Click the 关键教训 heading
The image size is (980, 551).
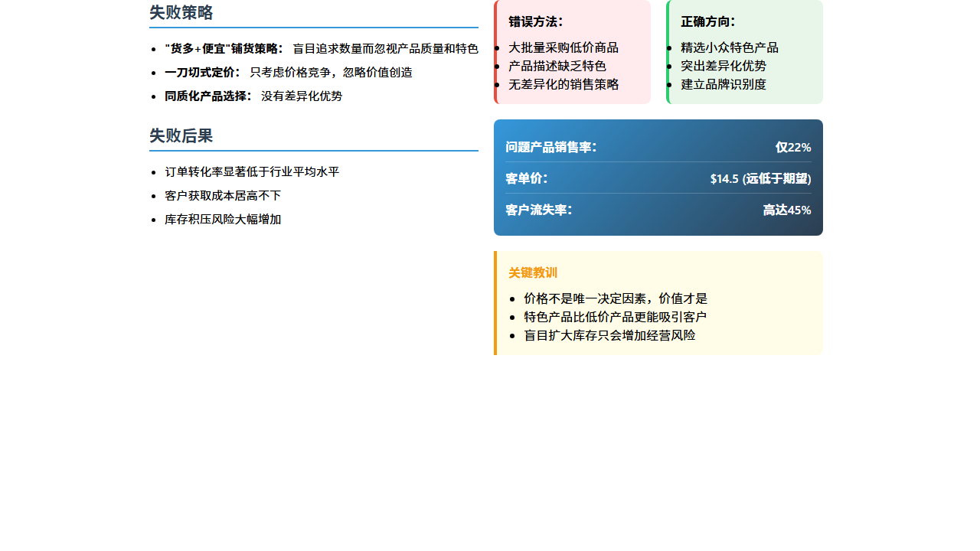[x=533, y=272]
